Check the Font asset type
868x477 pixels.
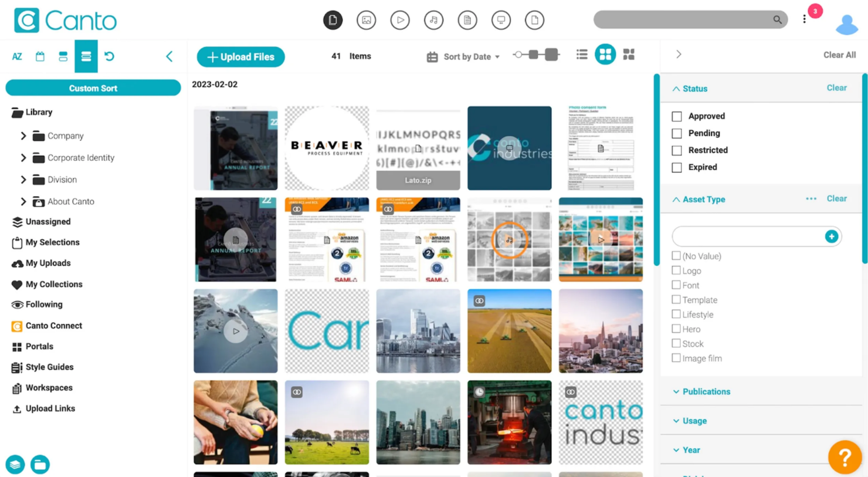tap(676, 285)
